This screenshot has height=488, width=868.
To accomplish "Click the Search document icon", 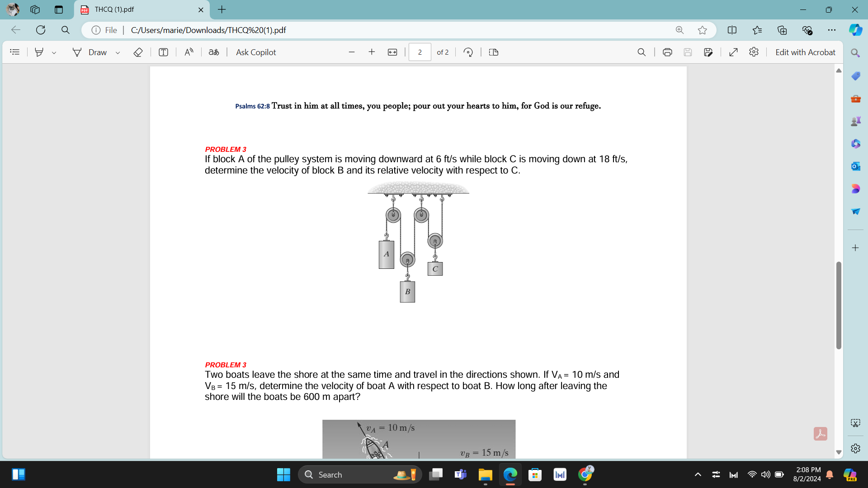I will pos(641,52).
